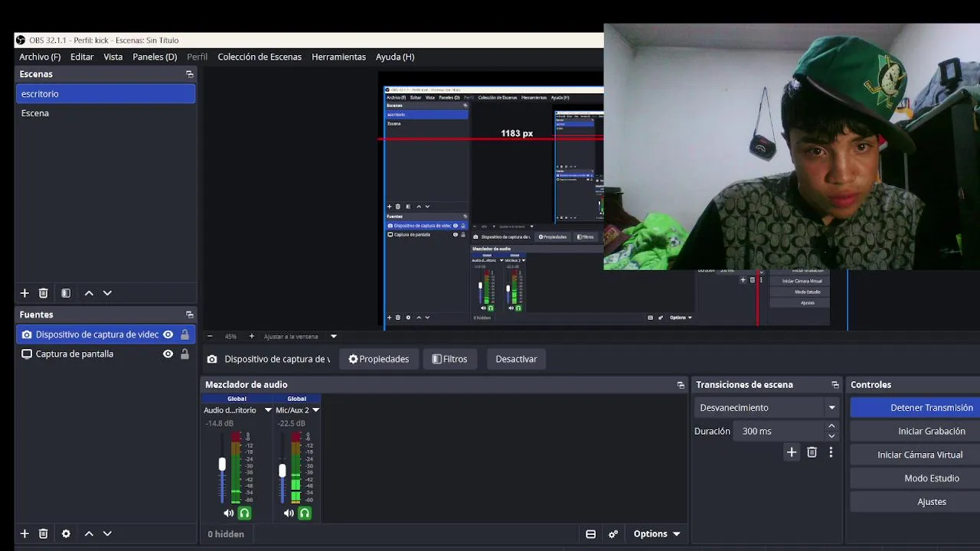This screenshot has width=980, height=551.
Task: Open the Ajustar a la ventana zoom dropdown
Action: click(x=299, y=336)
